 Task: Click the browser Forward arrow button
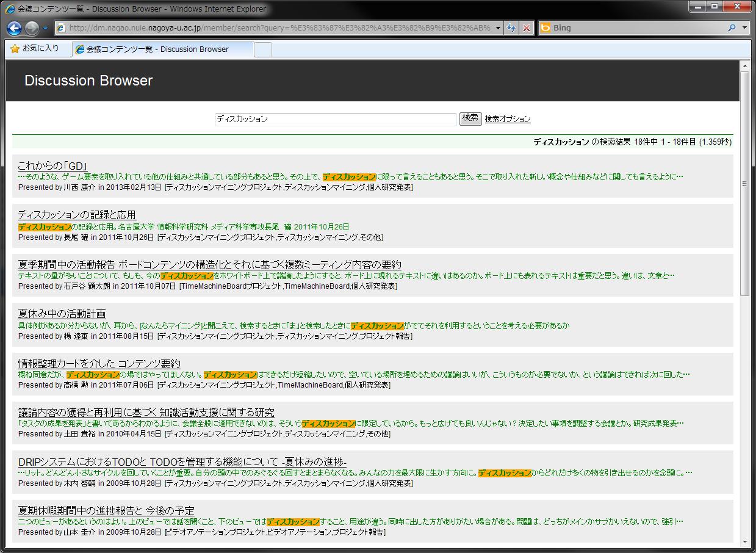(32, 28)
